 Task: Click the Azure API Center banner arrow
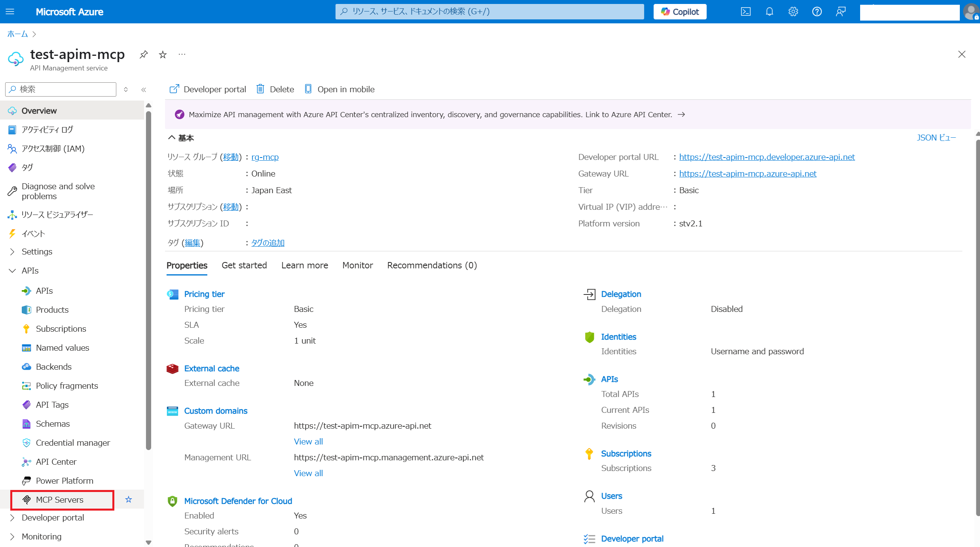click(681, 114)
